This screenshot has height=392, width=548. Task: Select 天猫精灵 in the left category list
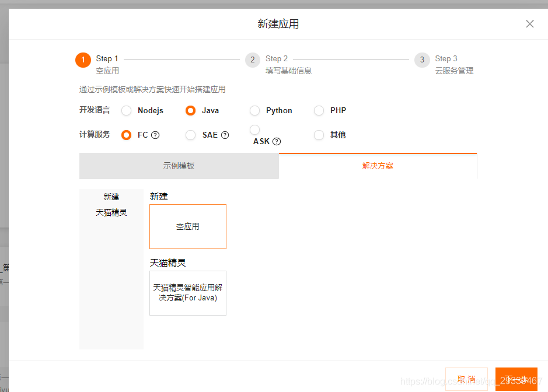pyautogui.click(x=111, y=212)
